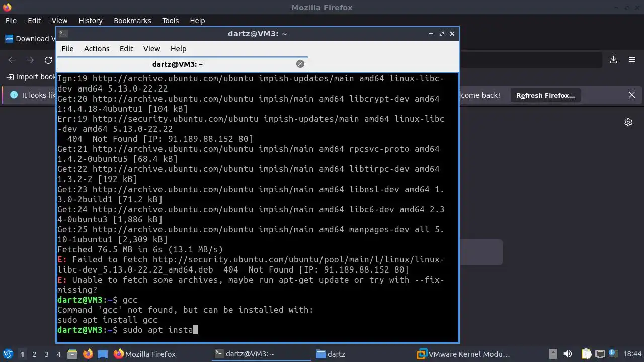
Task: Click the Refresh Firefox… button
Action: tap(545, 95)
